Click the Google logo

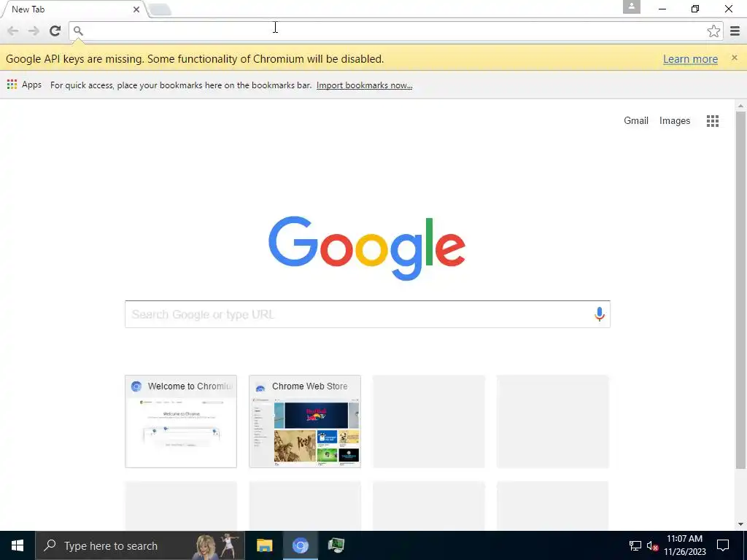pyautogui.click(x=367, y=248)
